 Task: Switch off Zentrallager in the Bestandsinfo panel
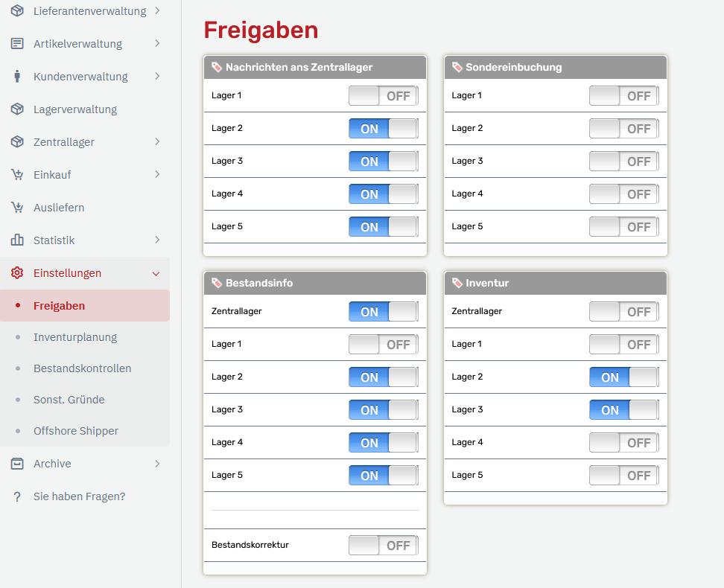coord(383,312)
